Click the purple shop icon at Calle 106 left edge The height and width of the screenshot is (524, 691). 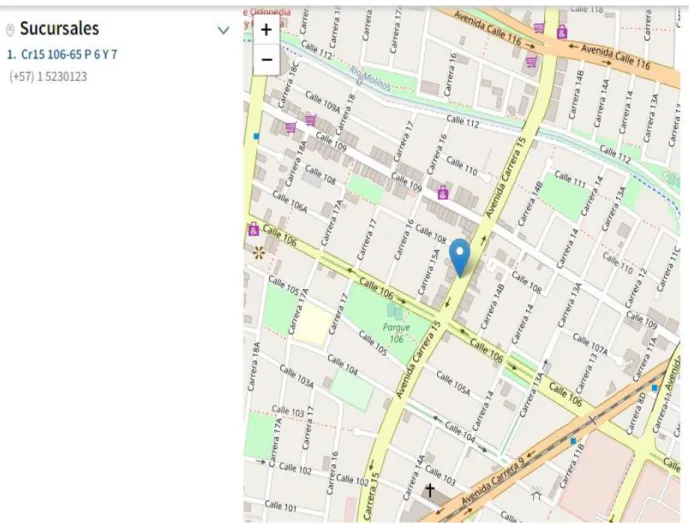tap(254, 229)
